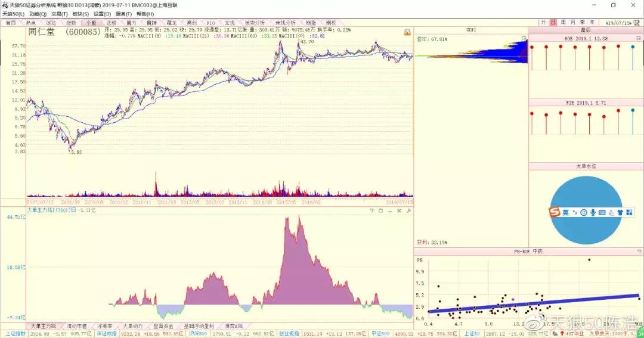Click the emoji face icon on input bar
The width and height of the screenshot is (644, 338).
(x=584, y=212)
